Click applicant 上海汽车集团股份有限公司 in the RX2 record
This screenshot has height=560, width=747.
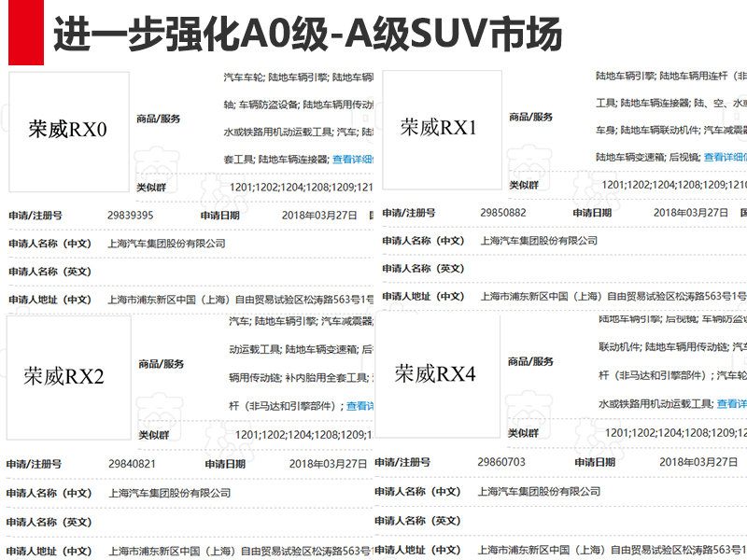(170, 493)
